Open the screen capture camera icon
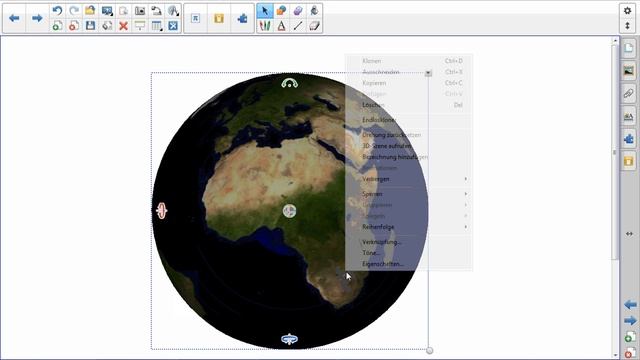 click(x=140, y=11)
